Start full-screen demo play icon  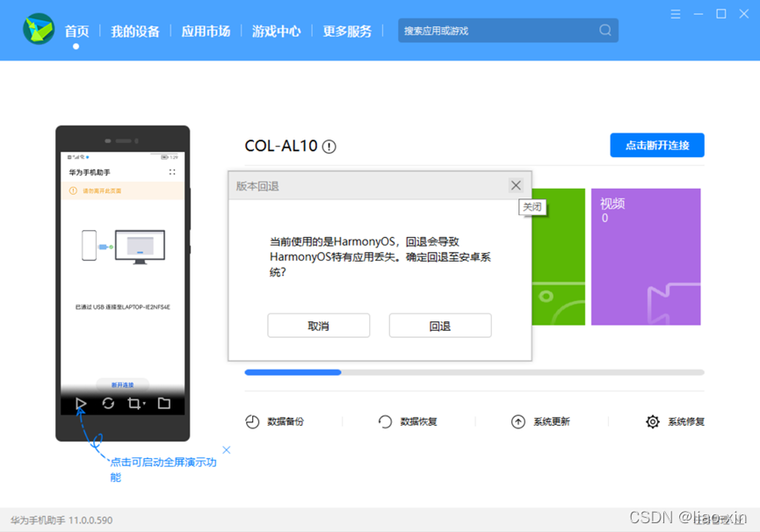click(81, 403)
